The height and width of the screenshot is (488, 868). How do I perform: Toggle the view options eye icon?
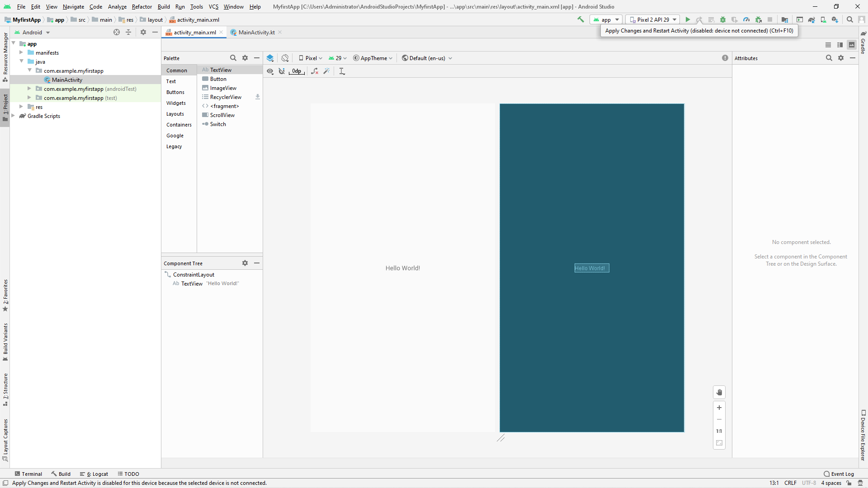pos(270,71)
